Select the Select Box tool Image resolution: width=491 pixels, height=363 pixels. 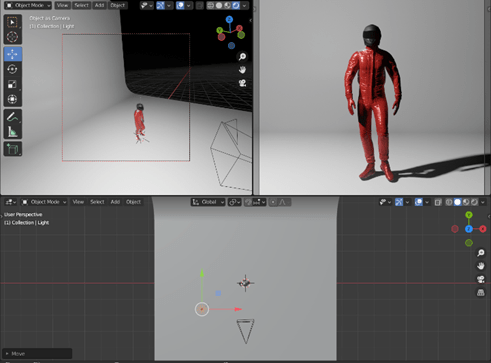[12, 22]
